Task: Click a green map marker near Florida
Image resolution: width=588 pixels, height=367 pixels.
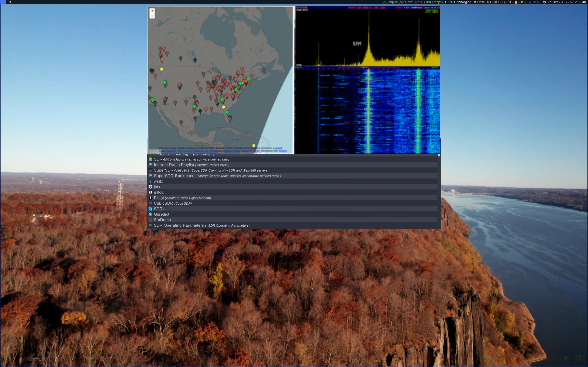Action: point(227,112)
